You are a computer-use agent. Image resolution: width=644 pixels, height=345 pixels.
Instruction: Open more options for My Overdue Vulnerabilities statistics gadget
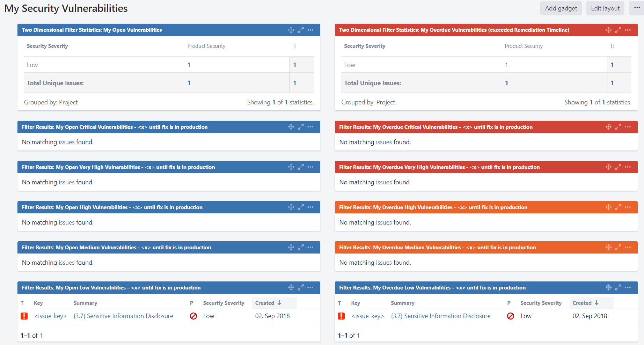tap(628, 30)
